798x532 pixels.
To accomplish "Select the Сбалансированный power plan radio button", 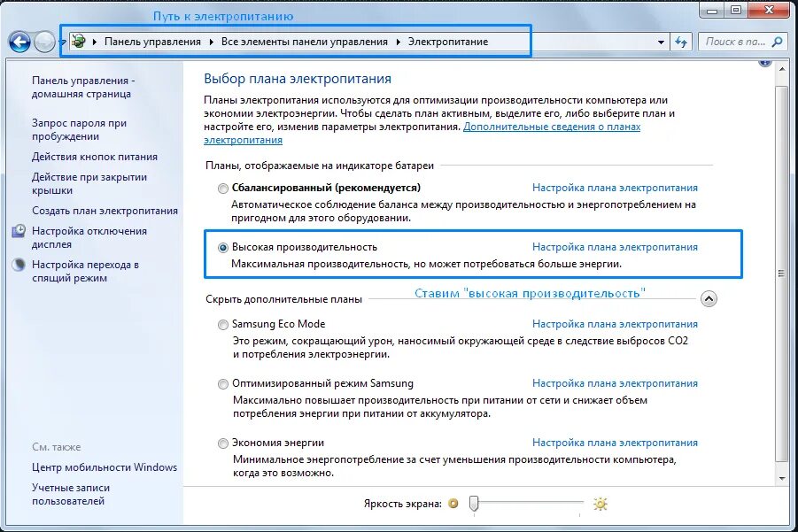I will pos(223,189).
